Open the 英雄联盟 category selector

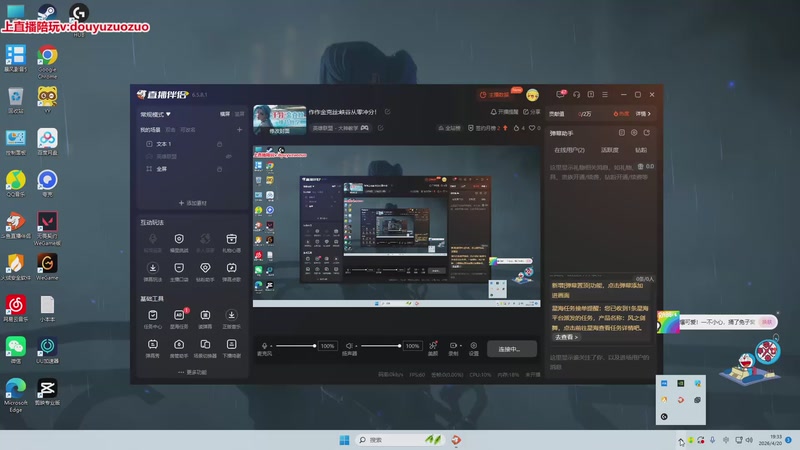pos(340,128)
